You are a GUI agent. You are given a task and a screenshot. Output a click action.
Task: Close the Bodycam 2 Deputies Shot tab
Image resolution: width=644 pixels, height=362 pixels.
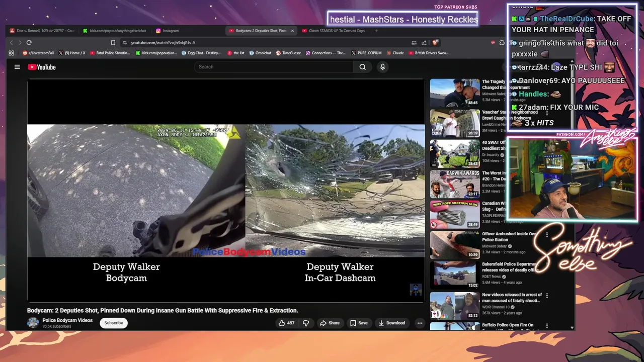point(292,31)
